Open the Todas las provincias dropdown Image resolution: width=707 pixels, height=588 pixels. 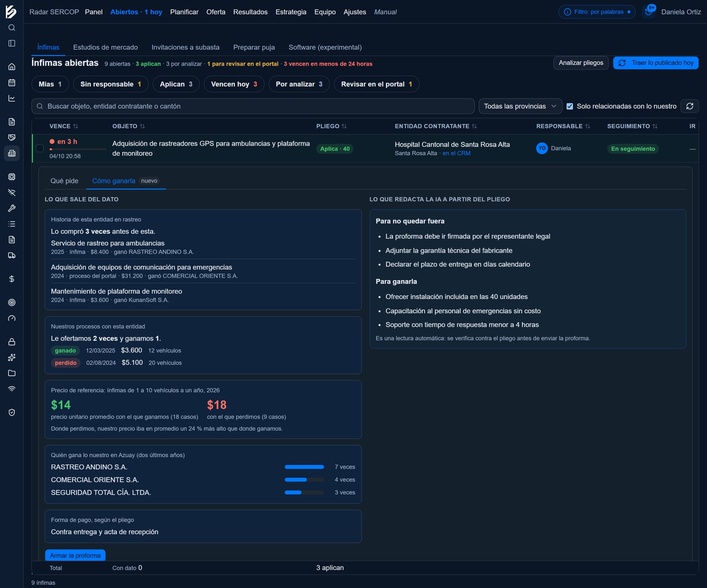point(520,106)
